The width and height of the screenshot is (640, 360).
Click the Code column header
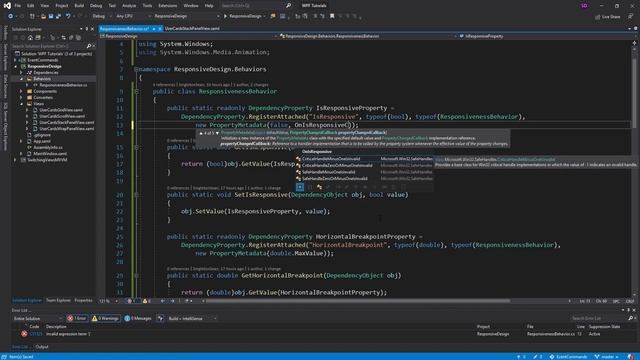click(34, 327)
